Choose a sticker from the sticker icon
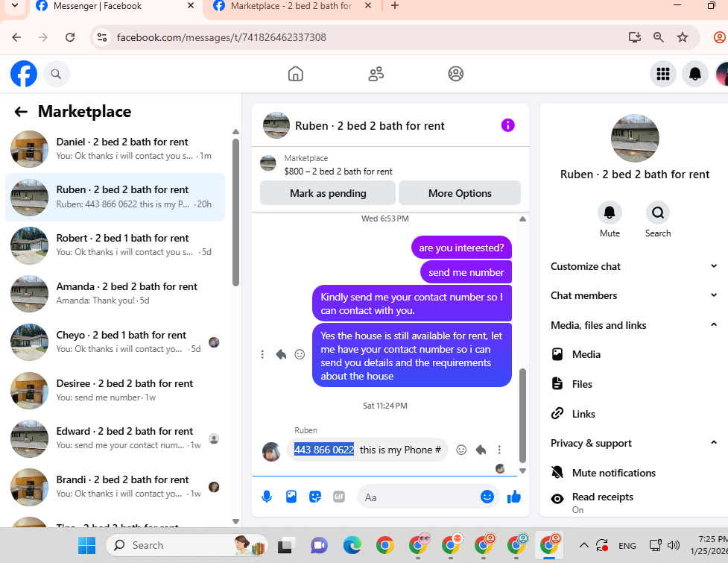The height and width of the screenshot is (563, 728). [x=315, y=497]
